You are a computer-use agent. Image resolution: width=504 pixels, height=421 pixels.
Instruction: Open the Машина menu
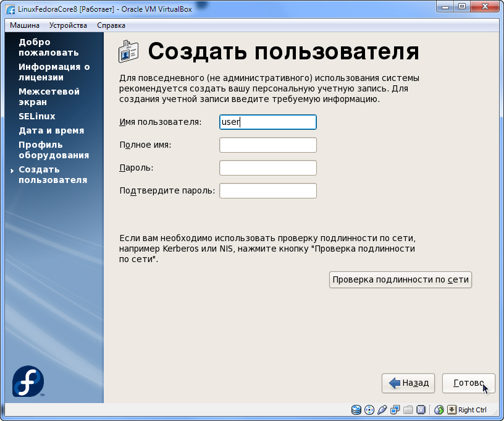click(25, 25)
